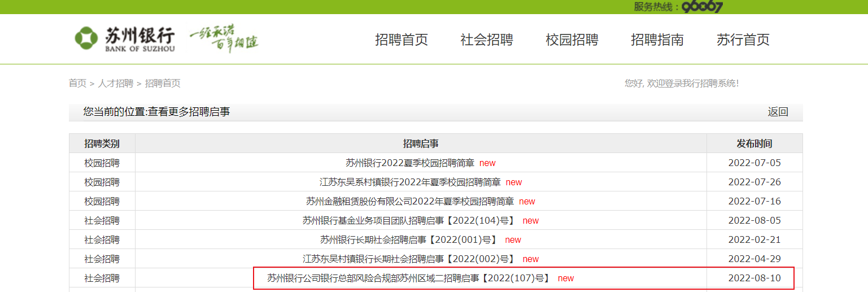
Task: Open 江苏东吴系村镇银行2022年夏季校园招聘简章
Action: point(410,182)
